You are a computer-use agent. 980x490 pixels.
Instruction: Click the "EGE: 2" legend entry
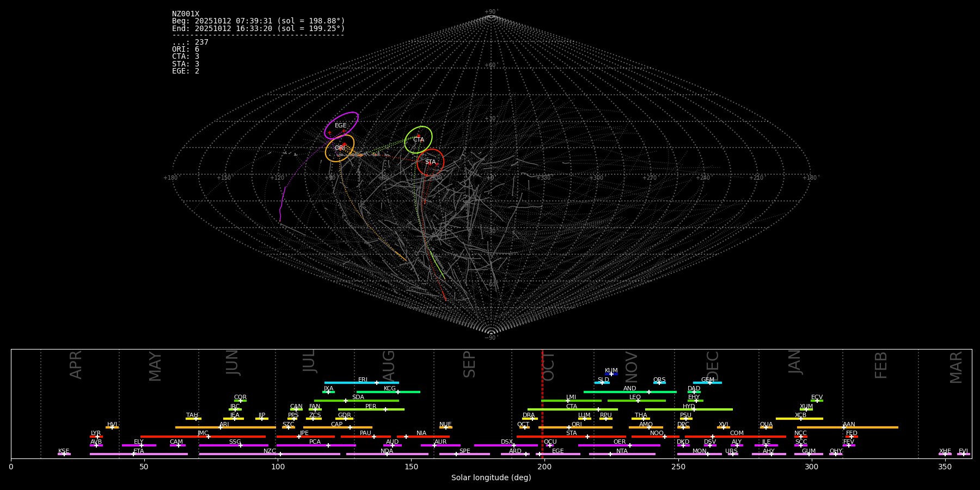[186, 71]
